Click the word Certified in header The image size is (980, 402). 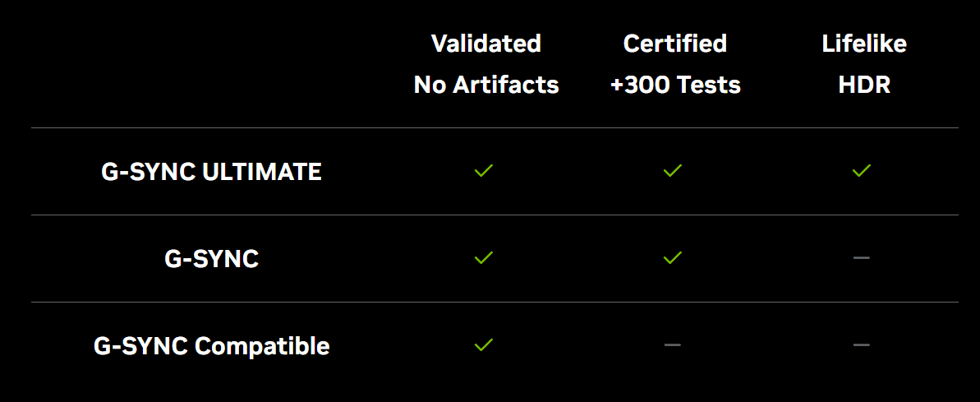click(x=675, y=44)
